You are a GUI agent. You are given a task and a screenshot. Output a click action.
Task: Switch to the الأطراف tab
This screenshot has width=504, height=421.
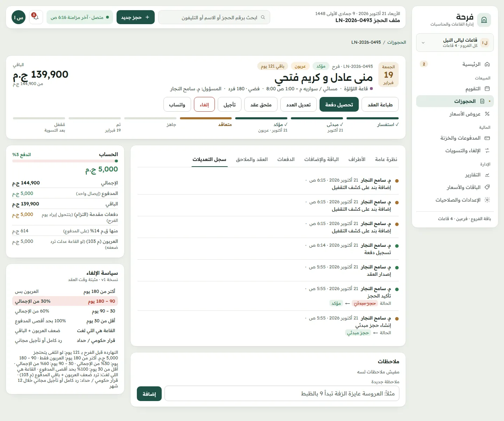click(357, 160)
